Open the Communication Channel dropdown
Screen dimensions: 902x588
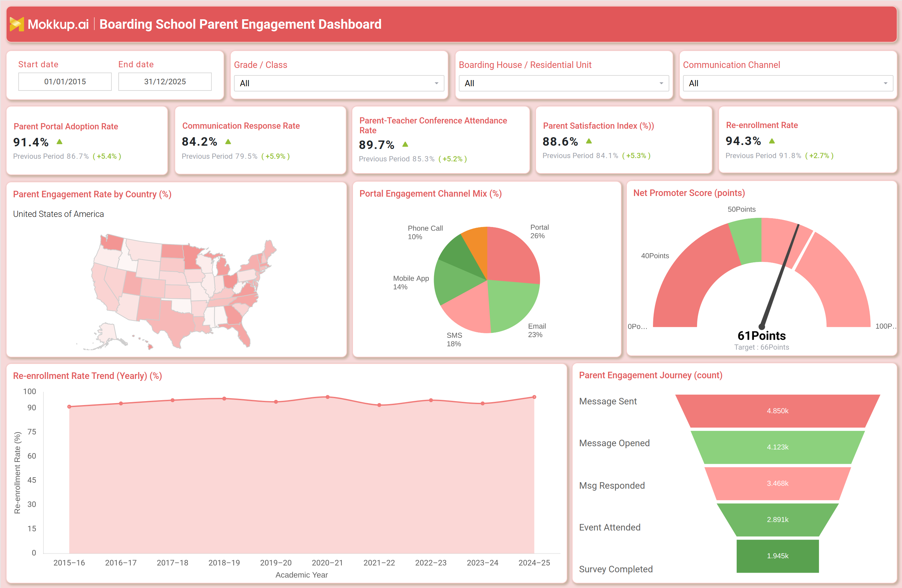(x=788, y=83)
